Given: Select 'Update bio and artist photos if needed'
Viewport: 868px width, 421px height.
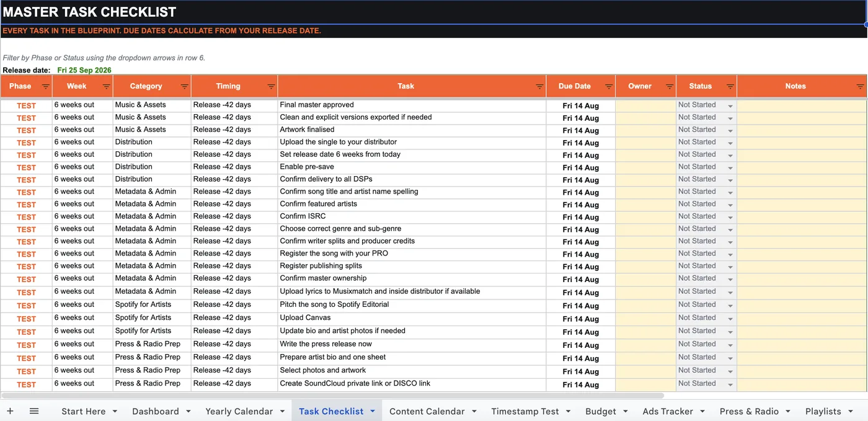Looking at the screenshot, I should pyautogui.click(x=412, y=331).
